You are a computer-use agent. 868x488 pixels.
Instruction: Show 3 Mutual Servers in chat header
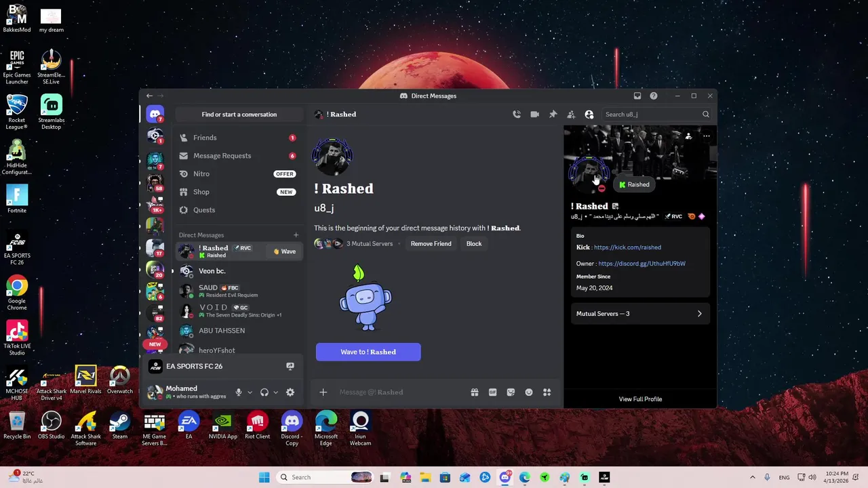click(x=370, y=244)
